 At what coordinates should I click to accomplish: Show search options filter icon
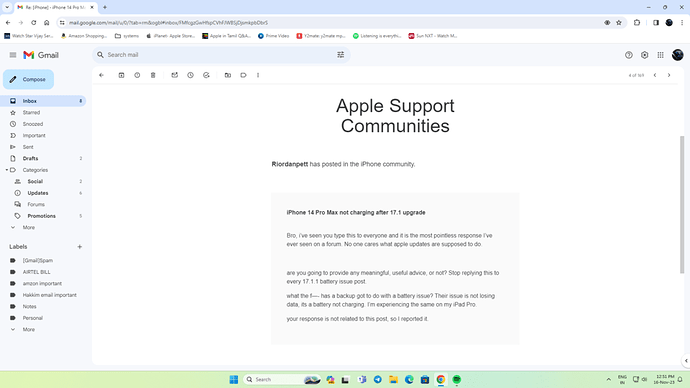341,55
